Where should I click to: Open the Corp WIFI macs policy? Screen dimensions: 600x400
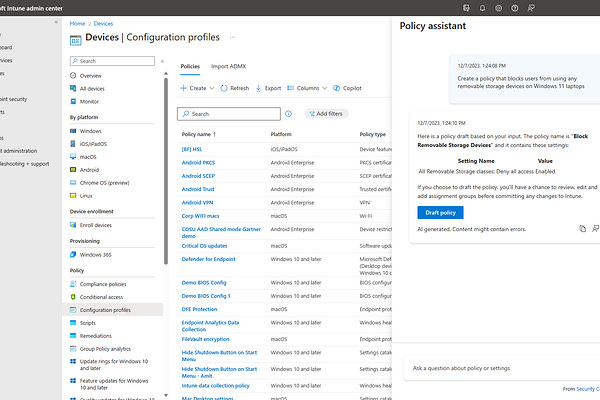click(201, 216)
